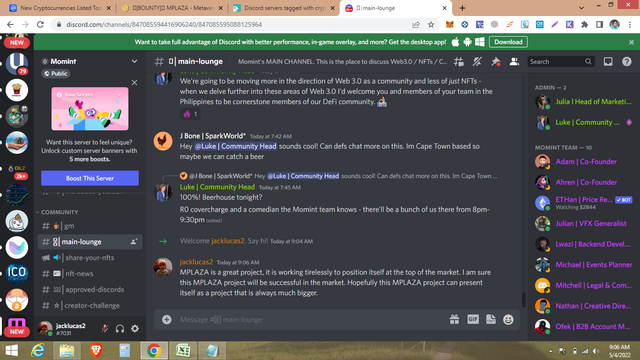Open Chrome tab search dropdown arrow
640x360 pixels.
pyautogui.click(x=581, y=8)
